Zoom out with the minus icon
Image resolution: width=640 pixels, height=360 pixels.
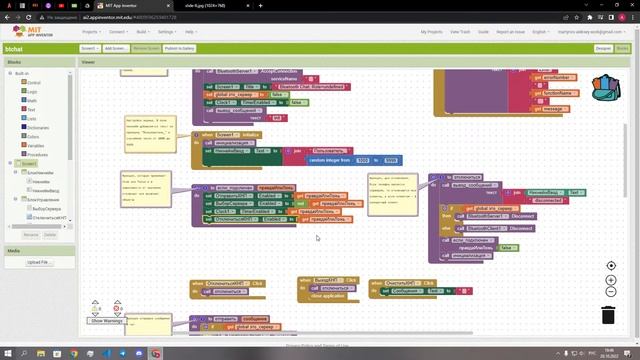pos(611,292)
